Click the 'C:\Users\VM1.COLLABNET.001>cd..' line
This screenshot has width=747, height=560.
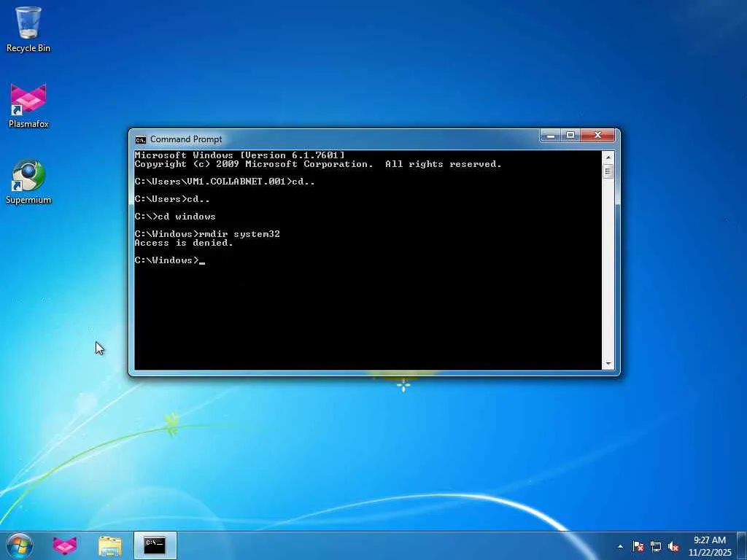pyautogui.click(x=225, y=182)
